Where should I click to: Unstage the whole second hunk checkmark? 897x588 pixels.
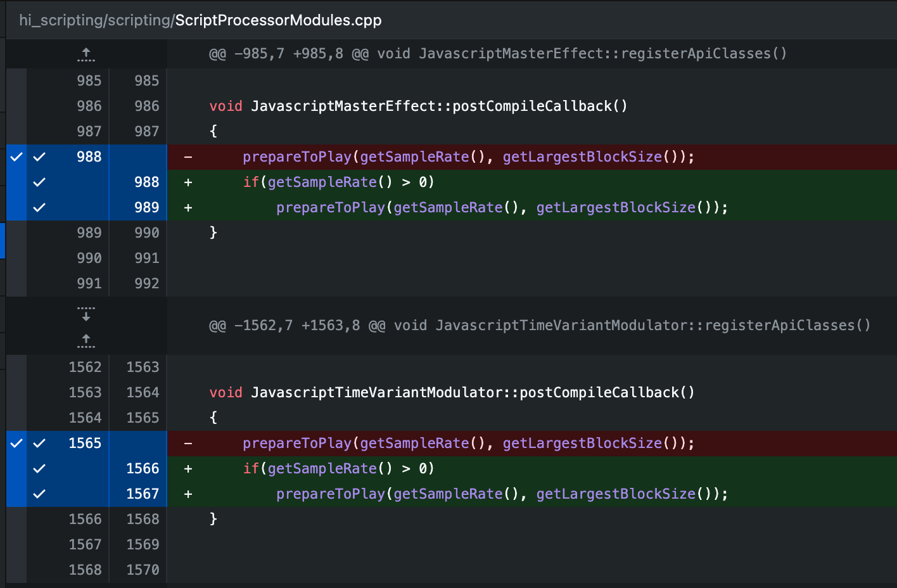pyautogui.click(x=16, y=443)
